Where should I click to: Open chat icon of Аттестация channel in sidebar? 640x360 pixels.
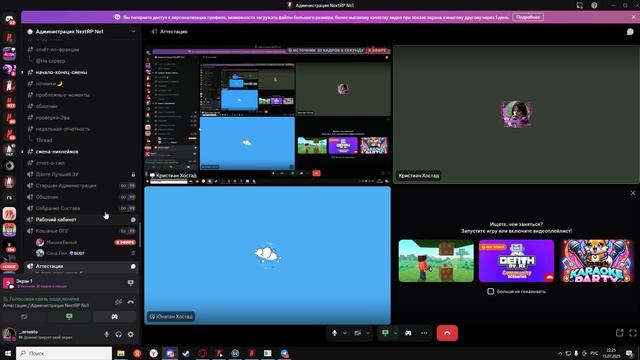click(x=133, y=267)
